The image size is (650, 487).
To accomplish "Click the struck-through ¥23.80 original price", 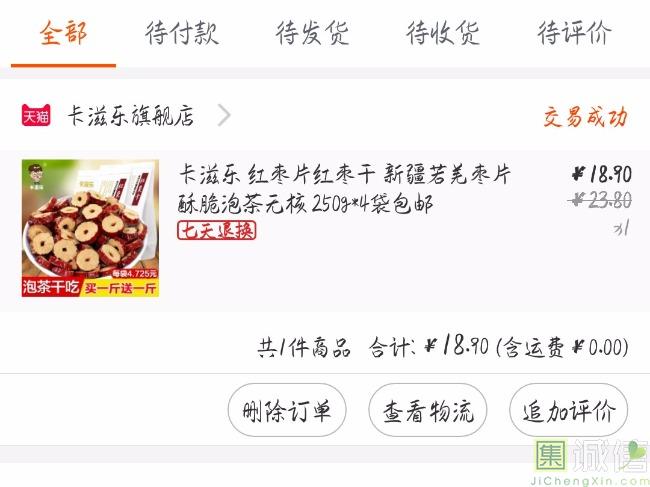I will pos(600,201).
